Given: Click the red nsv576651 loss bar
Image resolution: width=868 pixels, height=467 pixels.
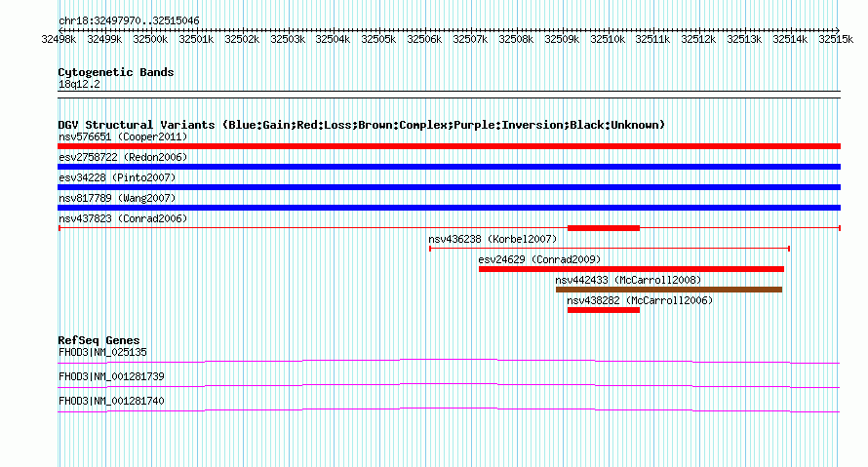Looking at the screenshot, I should pos(449,146).
